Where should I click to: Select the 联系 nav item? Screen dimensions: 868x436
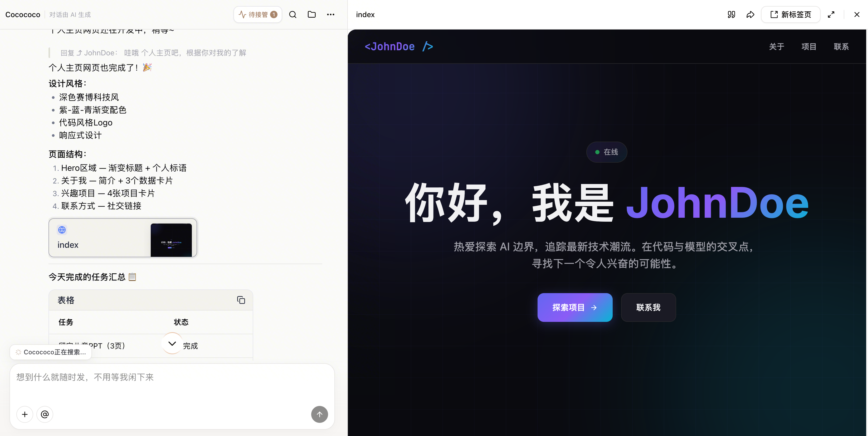point(841,47)
